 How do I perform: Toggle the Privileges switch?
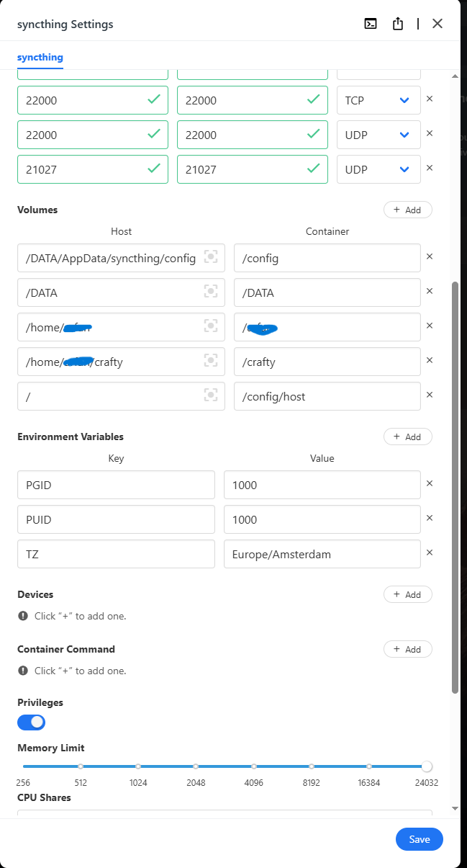click(x=32, y=722)
